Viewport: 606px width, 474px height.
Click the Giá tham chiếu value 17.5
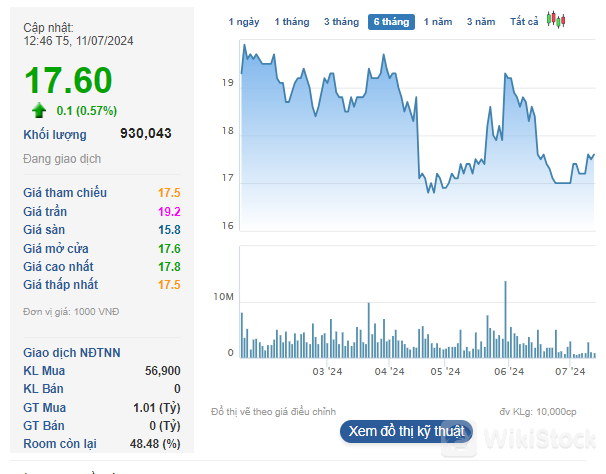point(169,193)
